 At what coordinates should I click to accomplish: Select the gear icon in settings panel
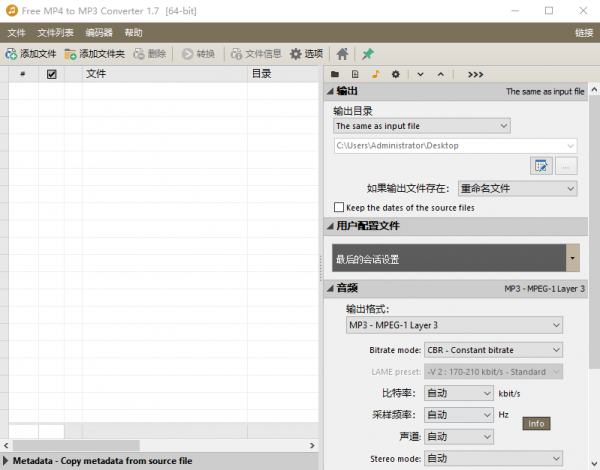coord(396,74)
